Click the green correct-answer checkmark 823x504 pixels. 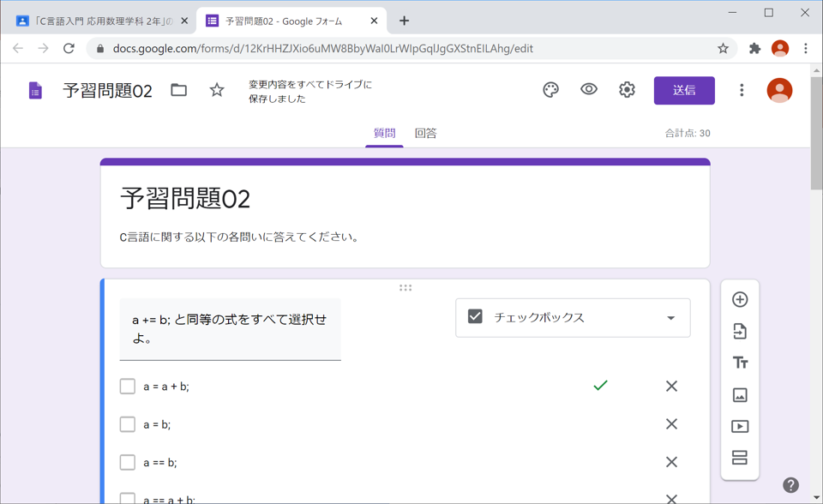click(600, 386)
